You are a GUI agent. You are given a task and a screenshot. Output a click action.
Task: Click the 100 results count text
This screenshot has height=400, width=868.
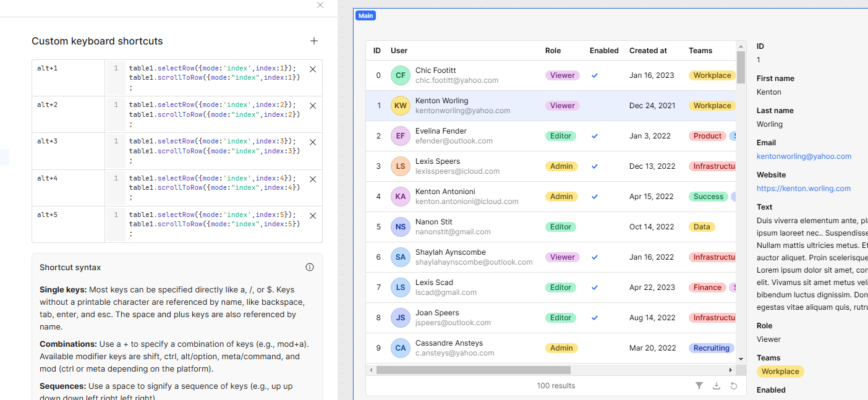tap(556, 386)
